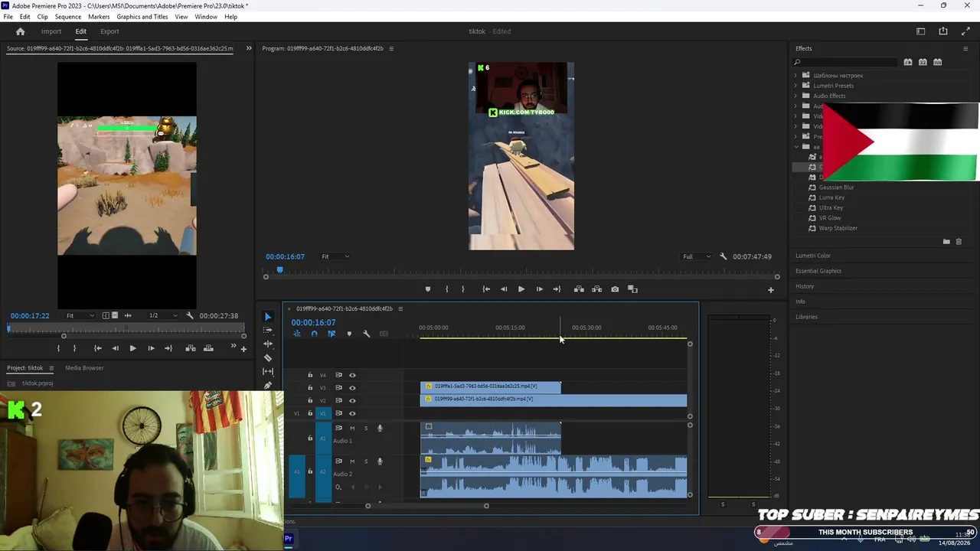Open the comparison view in Program monitor
Image resolution: width=980 pixels, height=551 pixels.
tap(632, 289)
